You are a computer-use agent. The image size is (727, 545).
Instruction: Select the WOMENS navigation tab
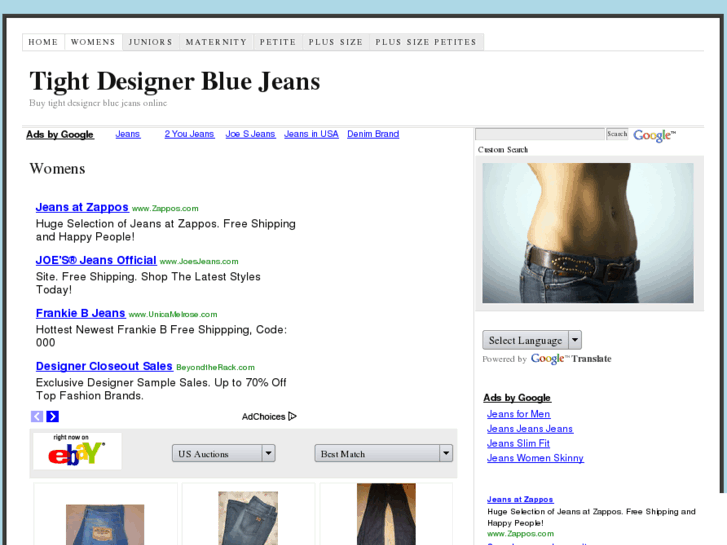(x=93, y=42)
